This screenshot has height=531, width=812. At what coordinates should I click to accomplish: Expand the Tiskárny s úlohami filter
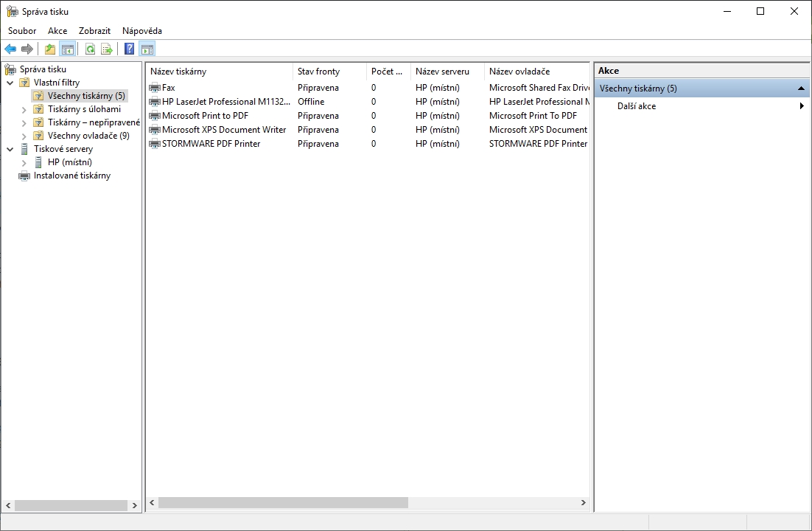(x=24, y=108)
